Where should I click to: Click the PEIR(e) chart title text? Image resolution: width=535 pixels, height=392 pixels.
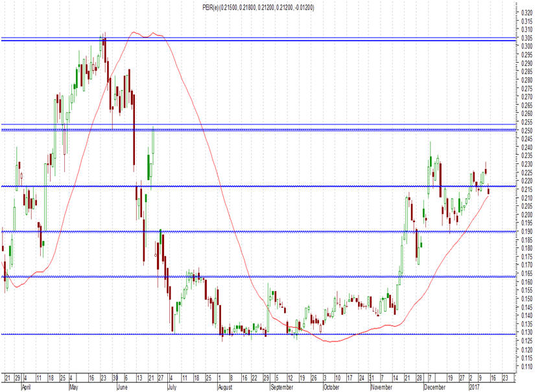[258, 7]
